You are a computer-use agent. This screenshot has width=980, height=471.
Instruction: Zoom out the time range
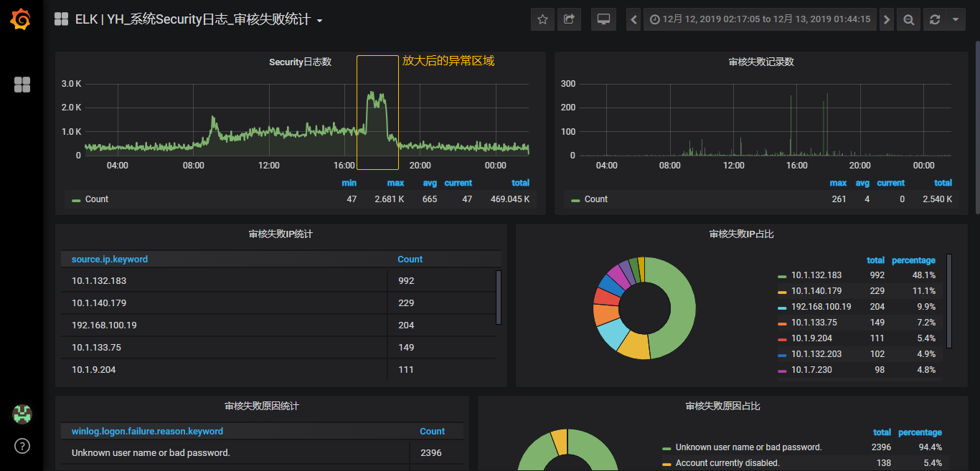(908, 19)
